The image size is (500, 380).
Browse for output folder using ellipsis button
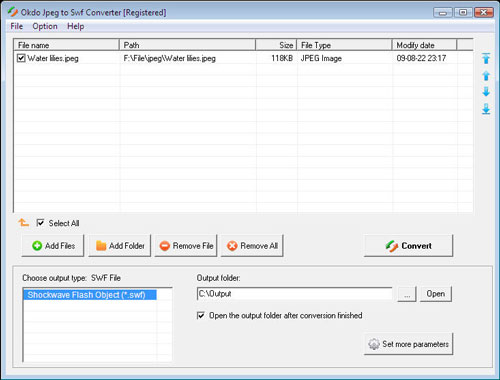coord(407,294)
